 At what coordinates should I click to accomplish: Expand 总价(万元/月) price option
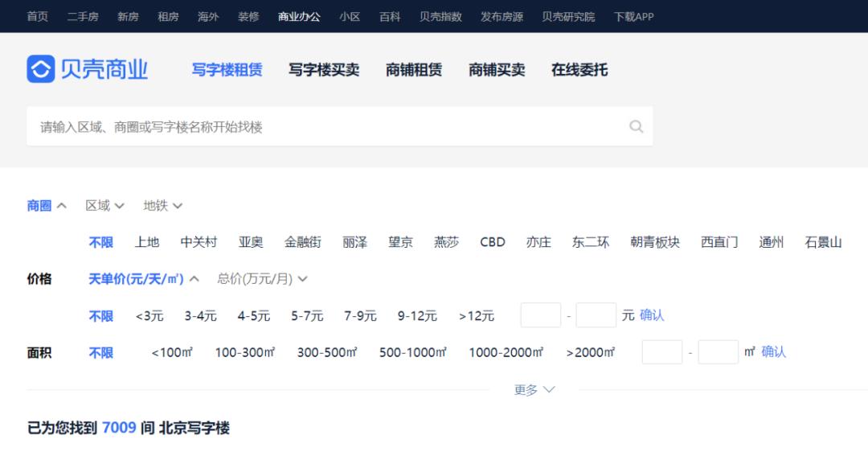coord(262,278)
